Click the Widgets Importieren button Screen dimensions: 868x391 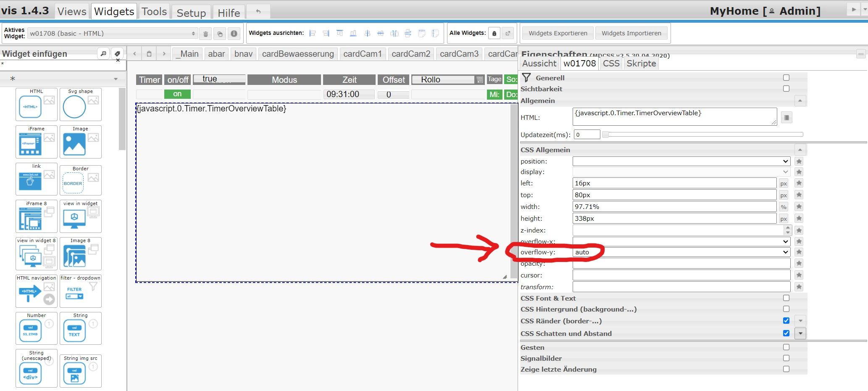(631, 33)
